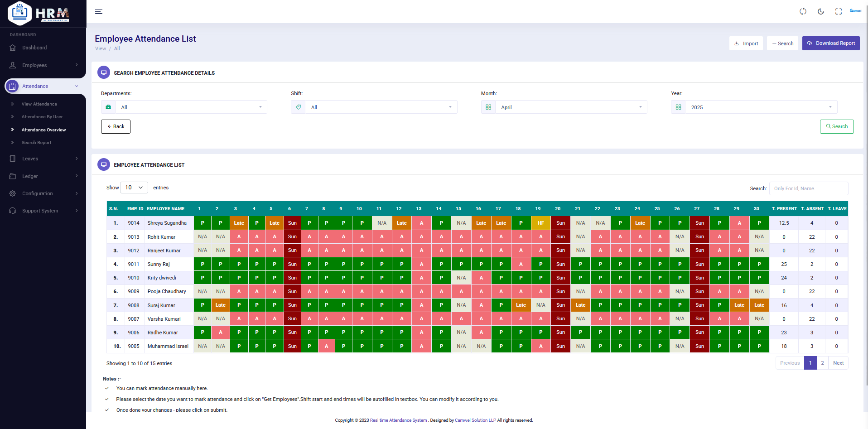Click the hamburger menu icon
The image size is (868, 429).
click(x=99, y=12)
